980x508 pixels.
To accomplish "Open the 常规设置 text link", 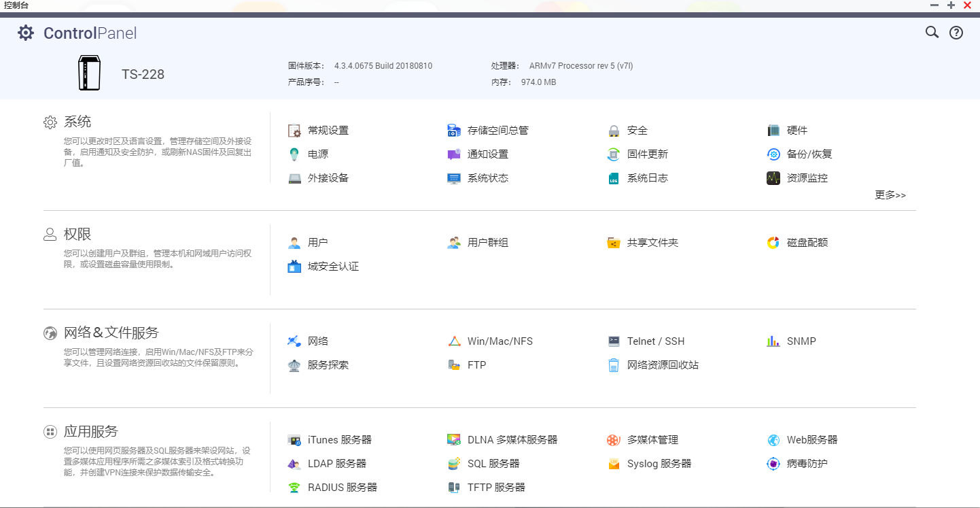I will point(328,131).
